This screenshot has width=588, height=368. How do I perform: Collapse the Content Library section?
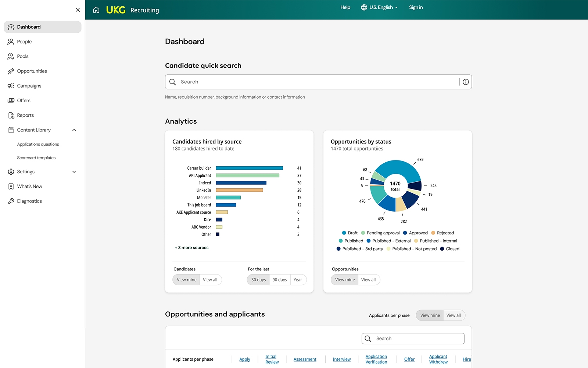click(x=74, y=130)
